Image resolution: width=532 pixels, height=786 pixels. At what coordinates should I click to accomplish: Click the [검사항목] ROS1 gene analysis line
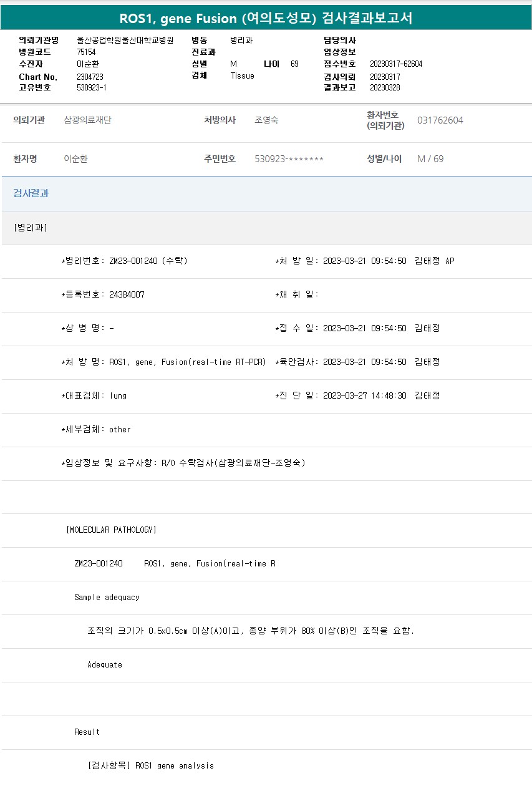pyautogui.click(x=150, y=765)
